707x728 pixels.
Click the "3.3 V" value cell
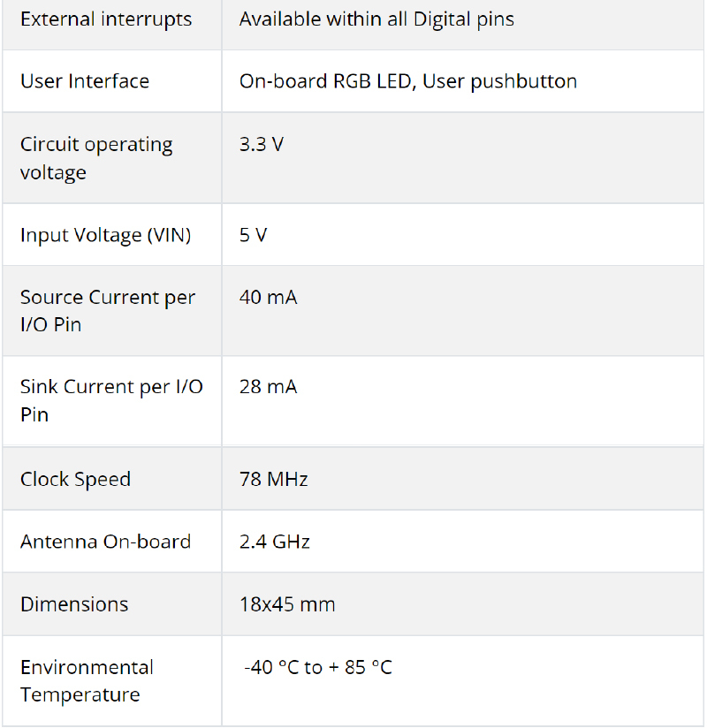[x=262, y=144]
